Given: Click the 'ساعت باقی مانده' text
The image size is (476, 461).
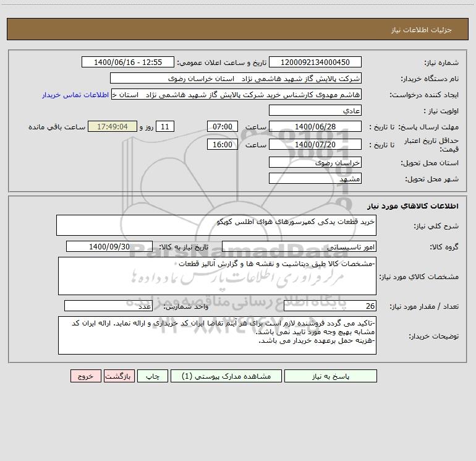Looking at the screenshot, I should tap(57, 127).
